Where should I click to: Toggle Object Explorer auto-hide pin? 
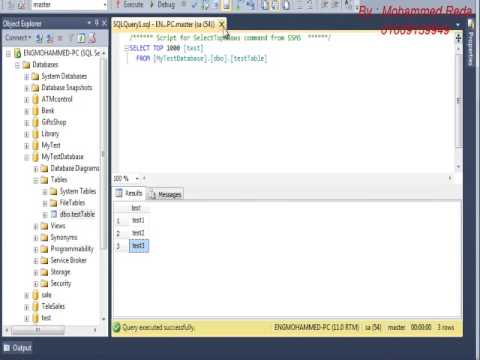(97, 23)
